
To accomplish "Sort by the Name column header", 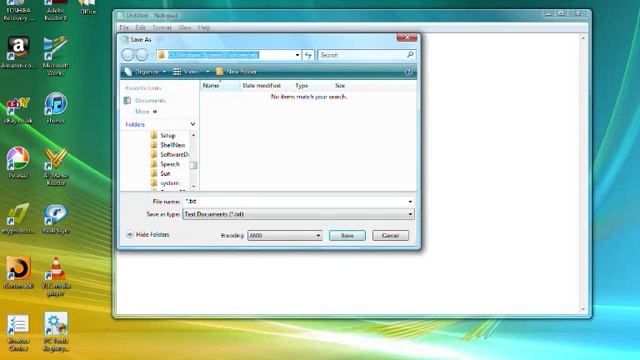I will click(x=220, y=86).
